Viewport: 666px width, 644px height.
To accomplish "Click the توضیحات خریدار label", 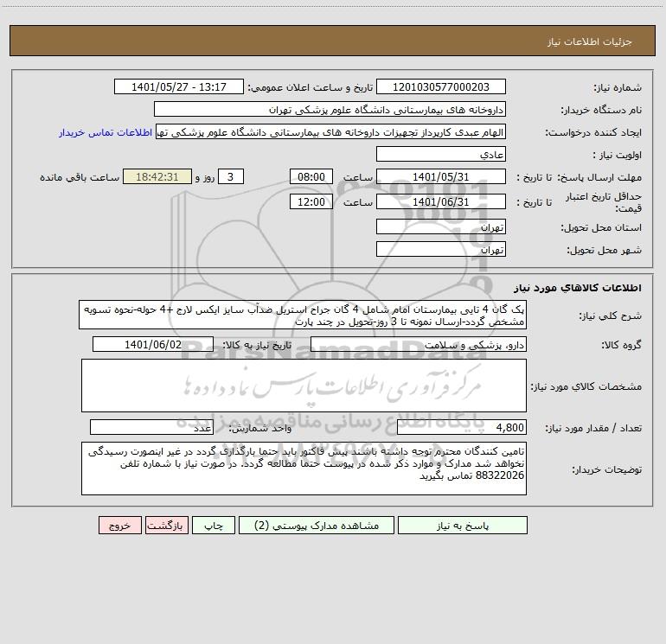I will pyautogui.click(x=606, y=469).
